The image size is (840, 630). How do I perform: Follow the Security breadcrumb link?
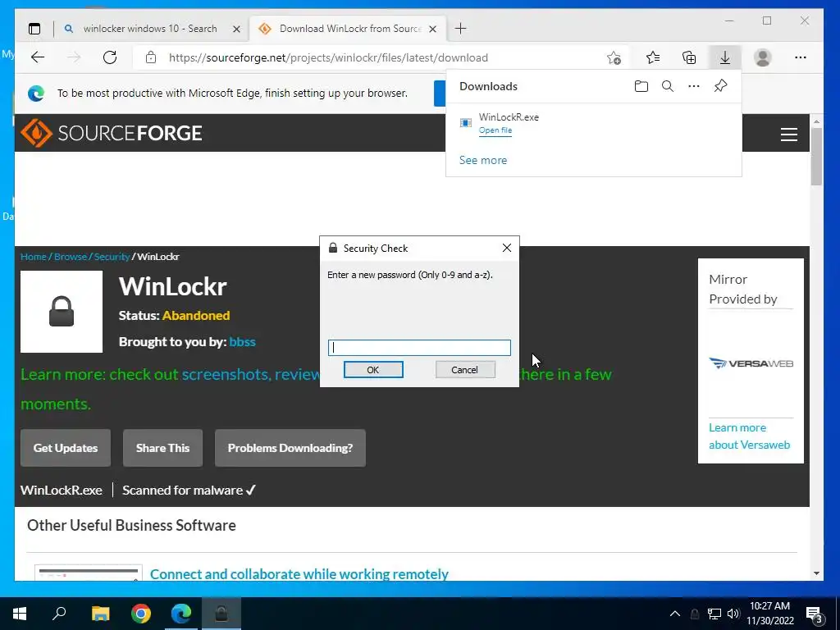click(x=112, y=257)
